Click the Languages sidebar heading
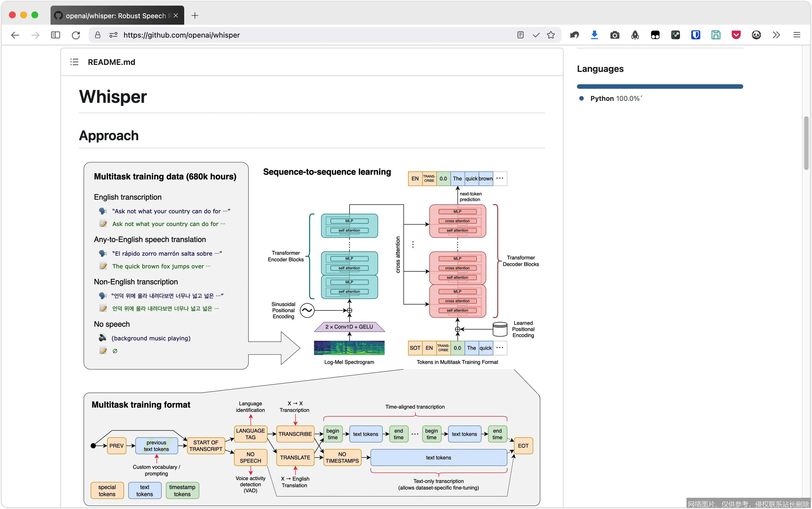 (600, 69)
